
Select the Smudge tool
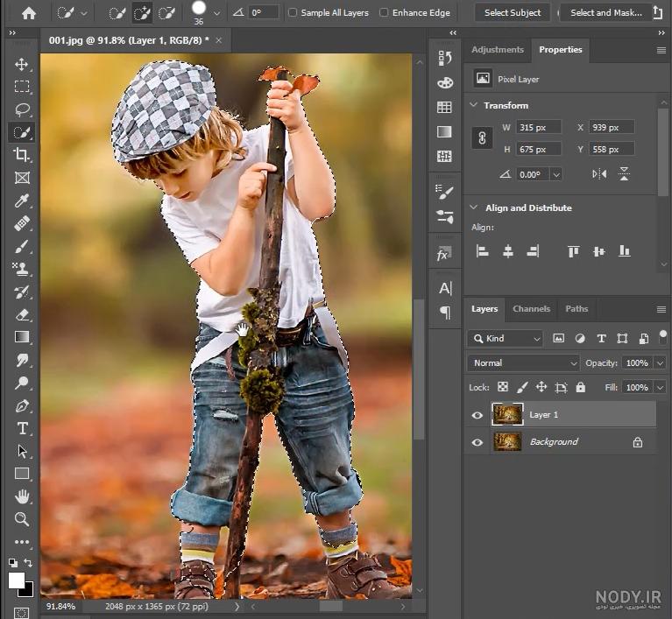tap(22, 360)
